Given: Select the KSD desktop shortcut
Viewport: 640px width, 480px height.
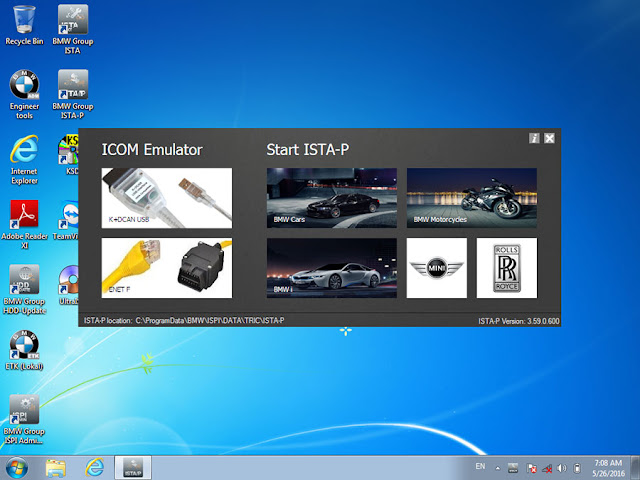Looking at the screenshot, I should tap(69, 155).
